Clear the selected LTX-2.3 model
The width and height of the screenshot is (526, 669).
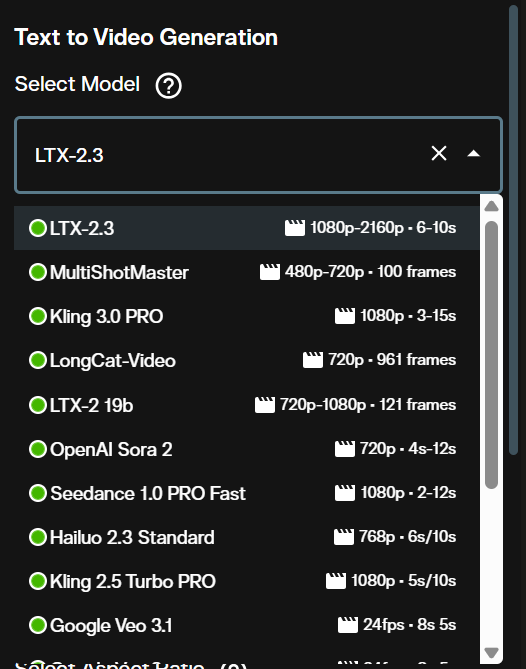click(439, 153)
